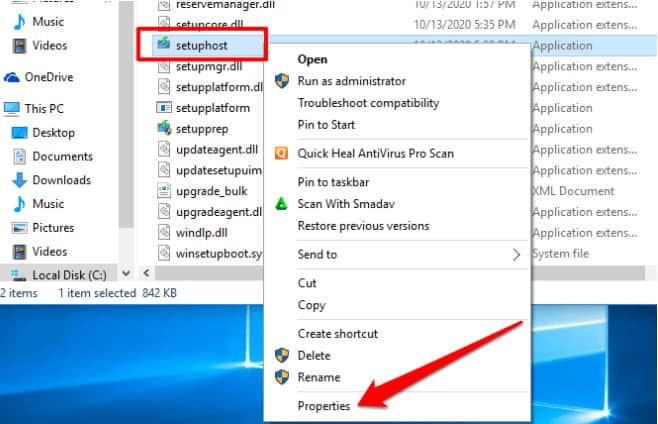Open OneDrive in the navigation pane
This screenshot has width=658, height=424.
(49, 77)
